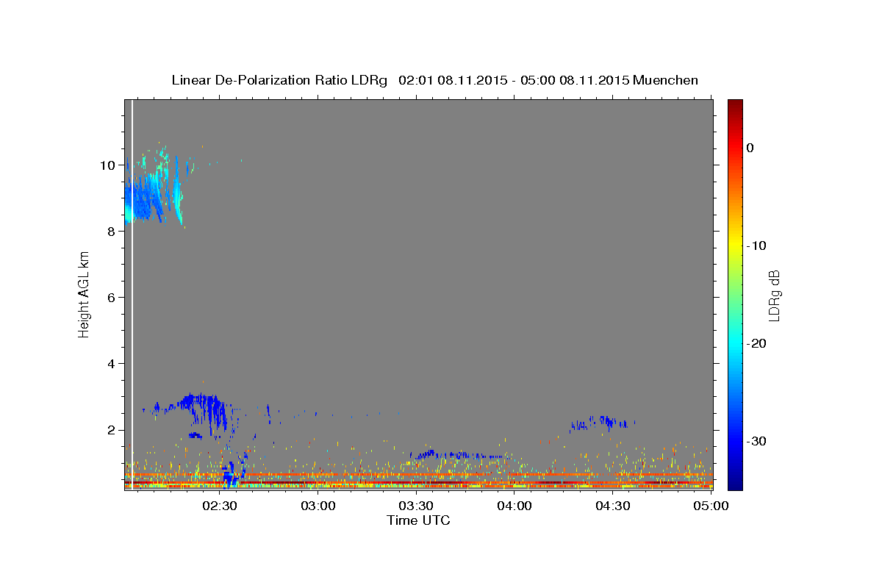Click the plot title 'Linear De-Polarization Ratio LDRg'
This screenshot has height=588, width=882.
pos(279,80)
